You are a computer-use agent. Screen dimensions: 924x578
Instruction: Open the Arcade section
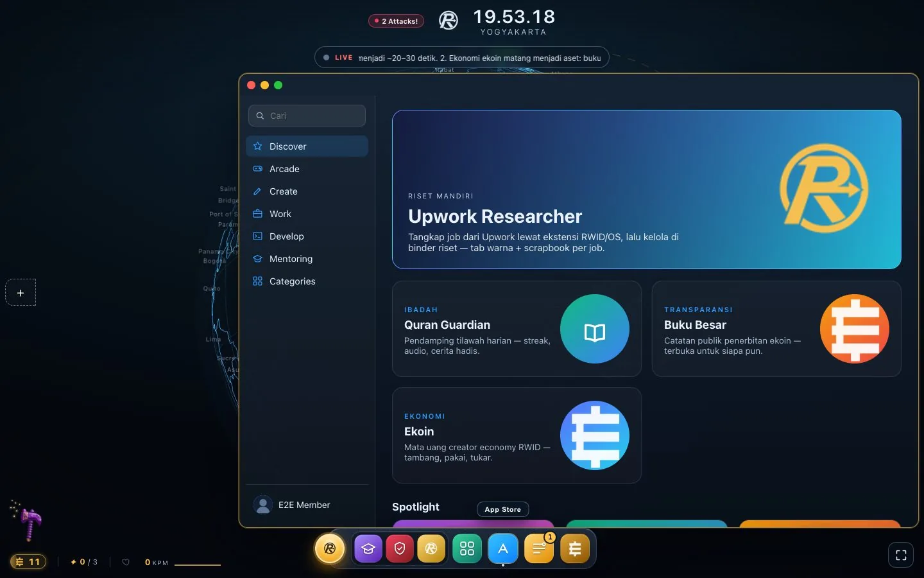pyautogui.click(x=307, y=169)
